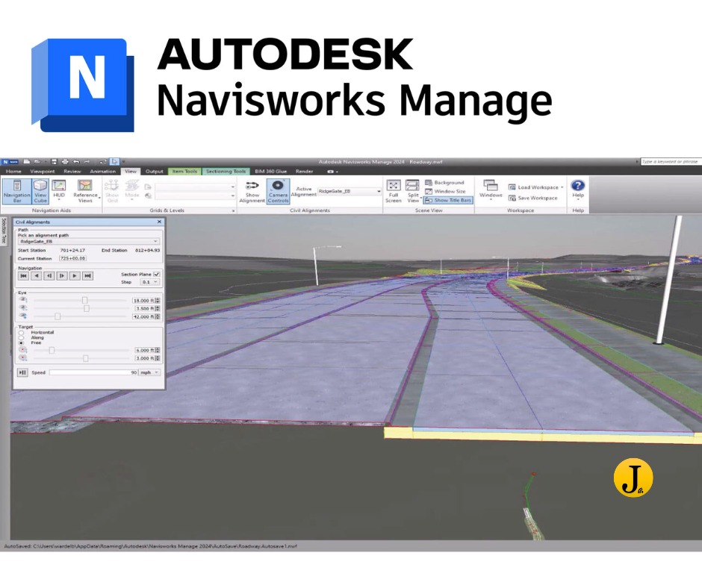Screen dimensions: 702x588
Task: Toggle the Camera Controls button
Action: tap(278, 191)
